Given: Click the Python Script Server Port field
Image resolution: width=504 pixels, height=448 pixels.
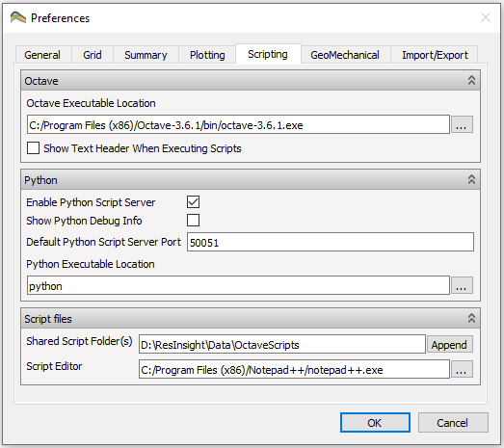Looking at the screenshot, I should [331, 242].
